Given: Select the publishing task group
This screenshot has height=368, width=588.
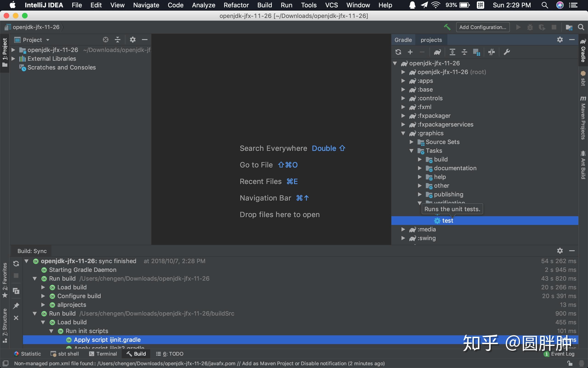Looking at the screenshot, I should [449, 195].
